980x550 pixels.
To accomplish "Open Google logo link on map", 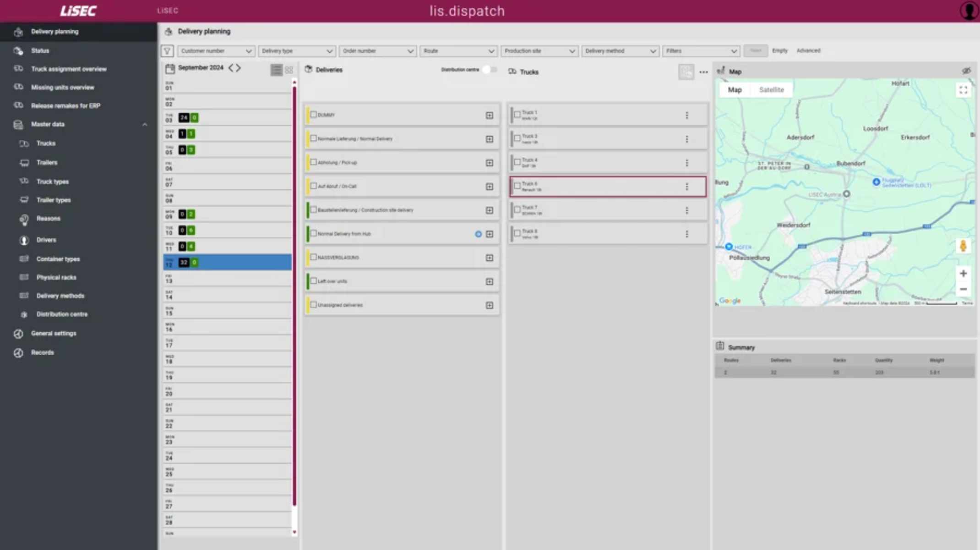I will click(730, 301).
